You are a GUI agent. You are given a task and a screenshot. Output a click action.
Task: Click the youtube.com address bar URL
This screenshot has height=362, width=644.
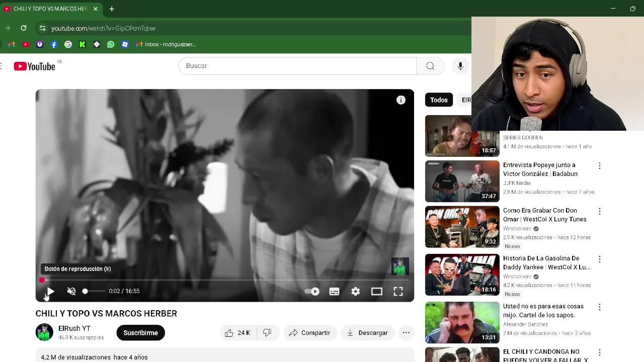point(103,28)
